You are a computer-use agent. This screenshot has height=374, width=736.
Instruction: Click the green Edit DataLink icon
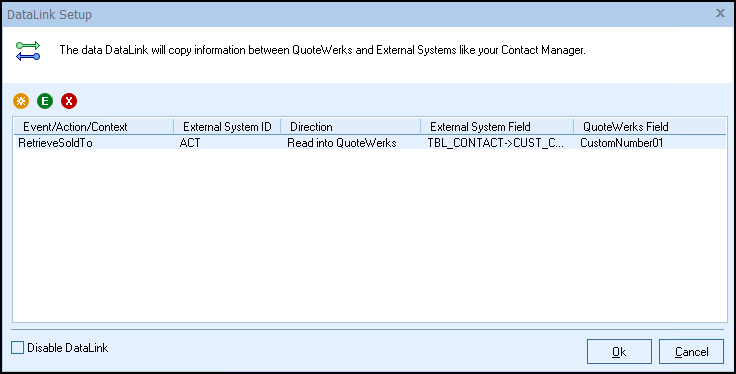[x=45, y=101]
